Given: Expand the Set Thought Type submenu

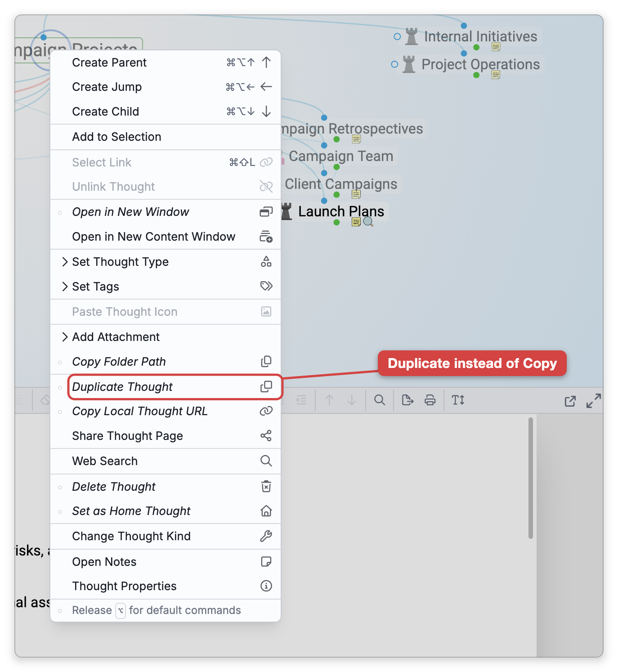Looking at the screenshot, I should (166, 262).
